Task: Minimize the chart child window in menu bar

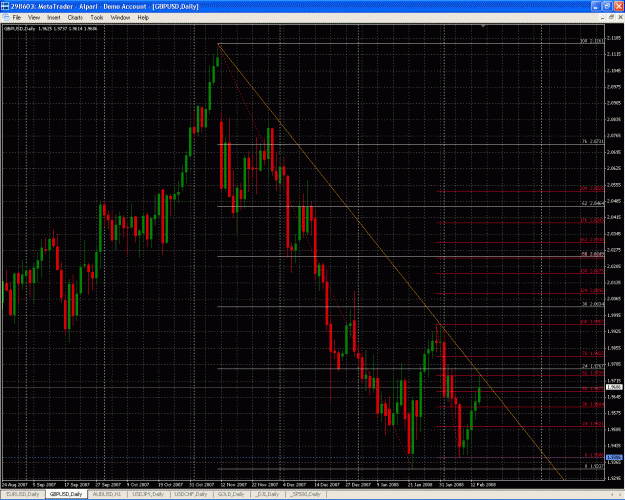Action: click(602, 17)
